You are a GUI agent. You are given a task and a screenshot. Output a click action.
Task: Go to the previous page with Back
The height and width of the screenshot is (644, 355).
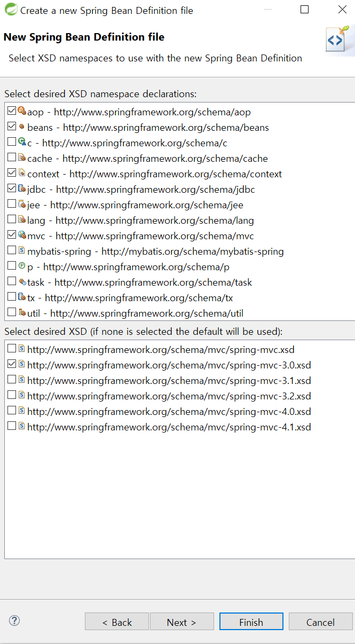117,622
